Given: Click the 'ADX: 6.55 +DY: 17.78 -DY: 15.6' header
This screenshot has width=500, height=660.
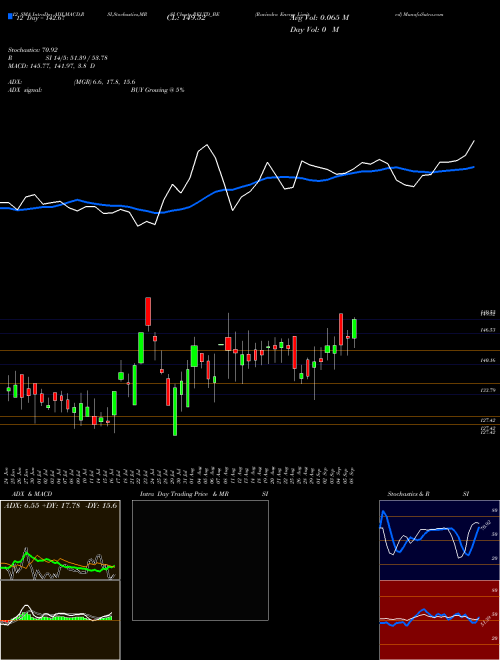Looking at the screenshot, I should click(60, 506).
